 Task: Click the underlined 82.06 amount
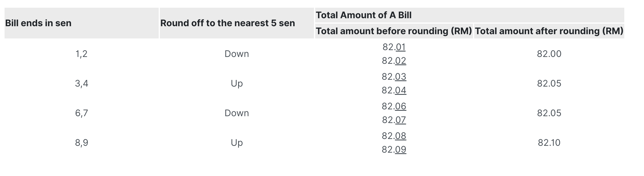tap(394, 106)
